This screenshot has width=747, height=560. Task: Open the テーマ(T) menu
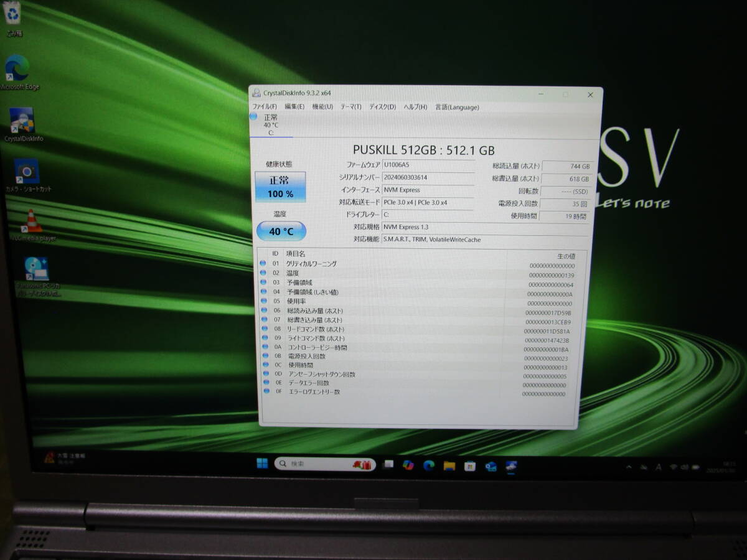[x=350, y=106]
